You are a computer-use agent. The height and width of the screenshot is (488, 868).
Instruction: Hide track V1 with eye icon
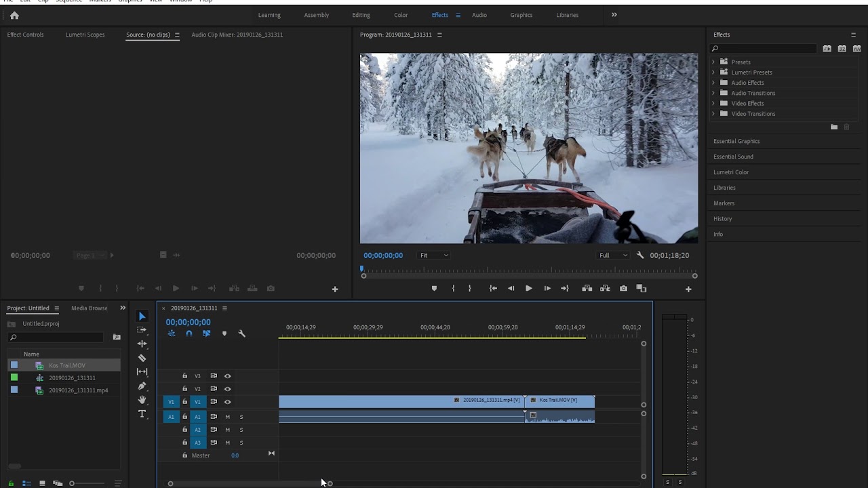tap(228, 402)
